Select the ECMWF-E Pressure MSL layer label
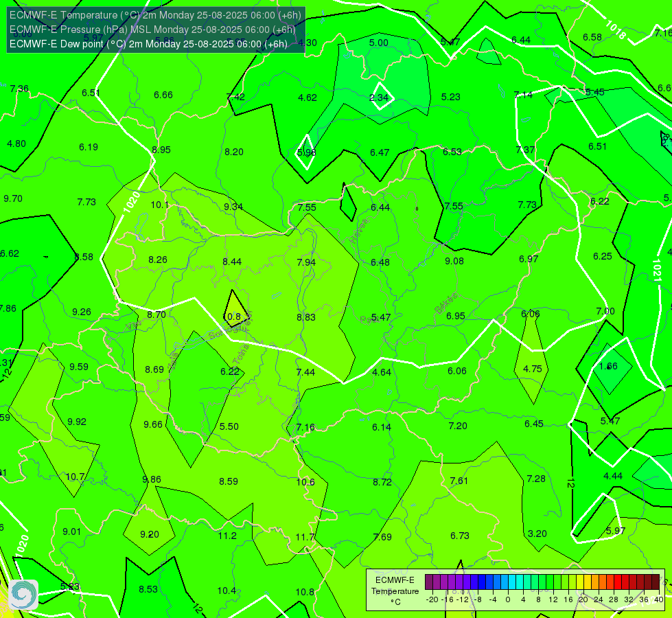Viewport: 672px width, 618px height. pyautogui.click(x=152, y=30)
